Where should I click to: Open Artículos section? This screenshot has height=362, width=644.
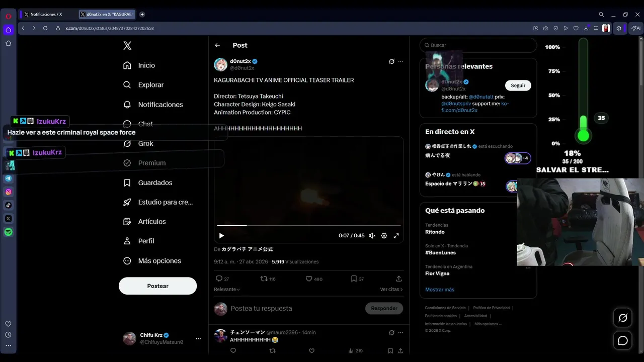point(145,222)
